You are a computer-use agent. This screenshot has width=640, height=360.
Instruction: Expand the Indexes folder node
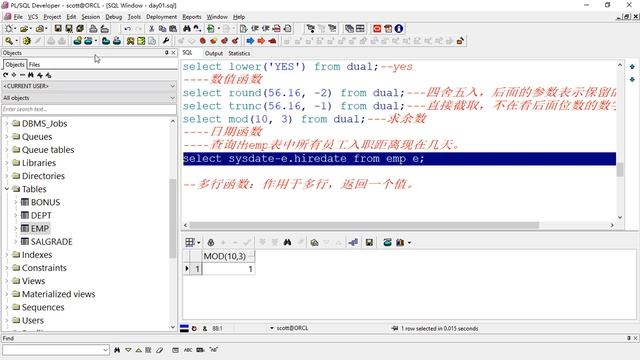7,255
